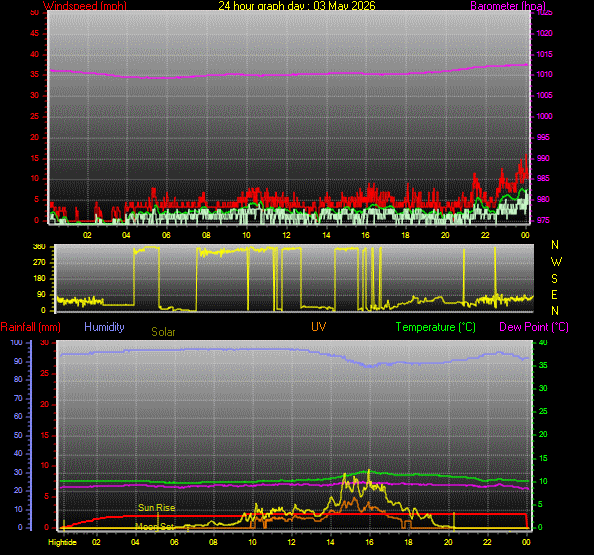Click the "Barometer (hpa)" axis title

(508, 6)
